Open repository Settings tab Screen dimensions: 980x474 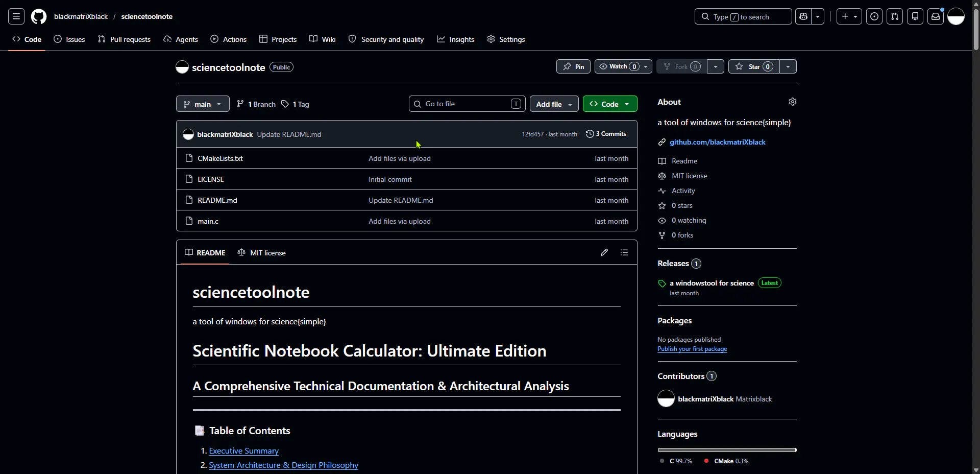click(506, 39)
